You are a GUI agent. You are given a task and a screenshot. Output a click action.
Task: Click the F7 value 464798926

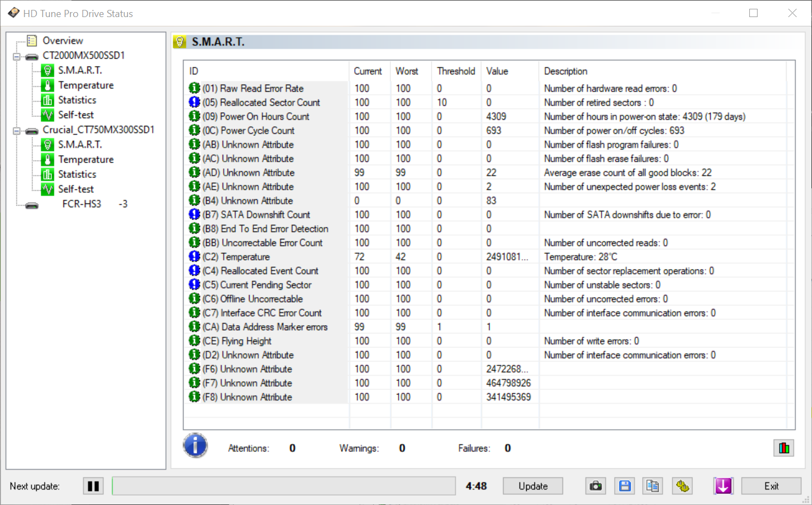[x=509, y=383]
